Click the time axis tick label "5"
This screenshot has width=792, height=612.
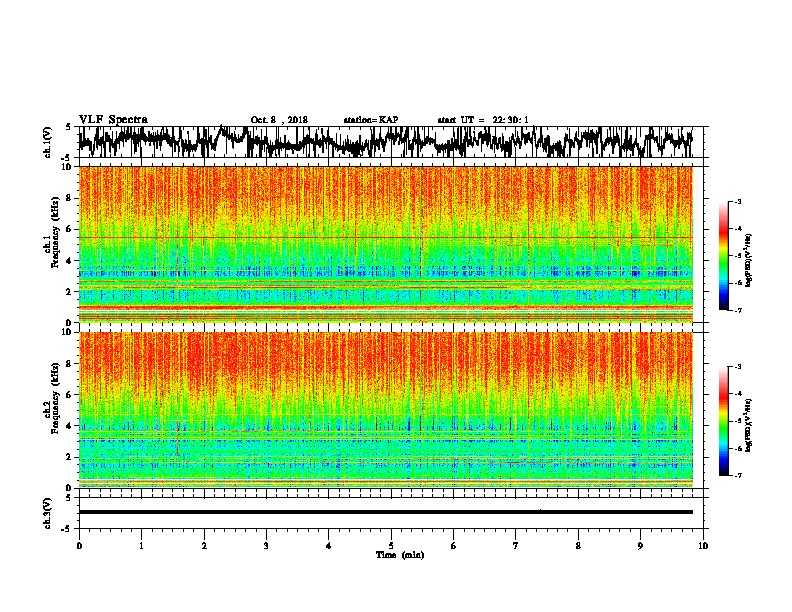tap(391, 546)
